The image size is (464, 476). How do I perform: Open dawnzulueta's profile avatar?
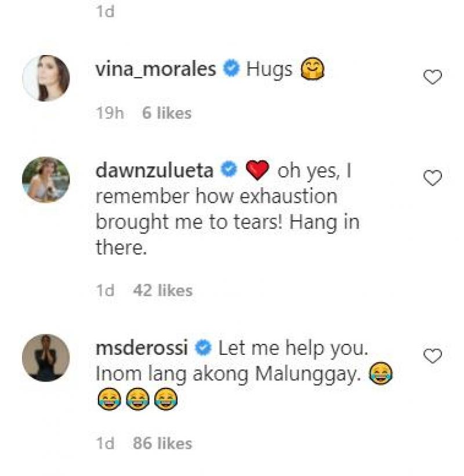(46, 180)
